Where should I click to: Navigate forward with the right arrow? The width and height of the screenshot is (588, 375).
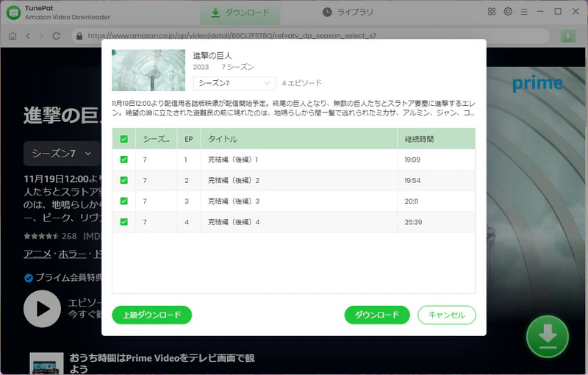42,36
